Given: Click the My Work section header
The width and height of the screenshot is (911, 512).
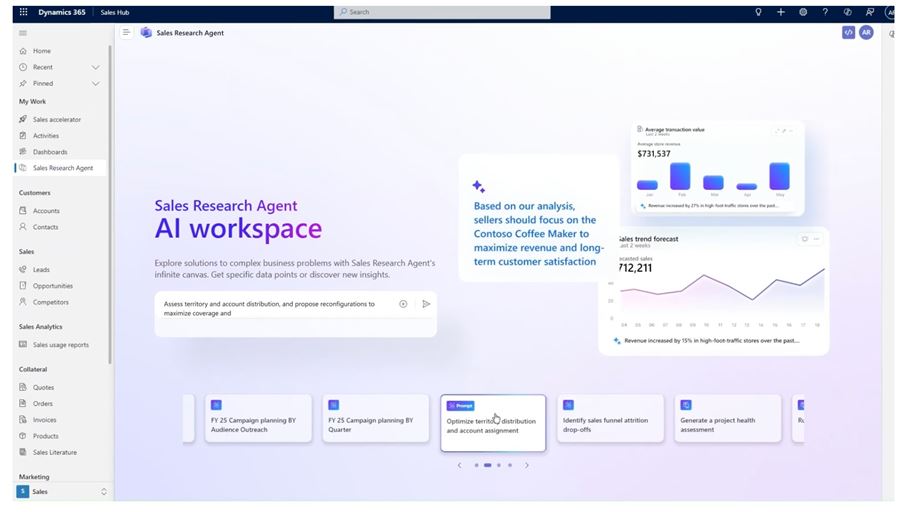Looking at the screenshot, I should pos(32,101).
